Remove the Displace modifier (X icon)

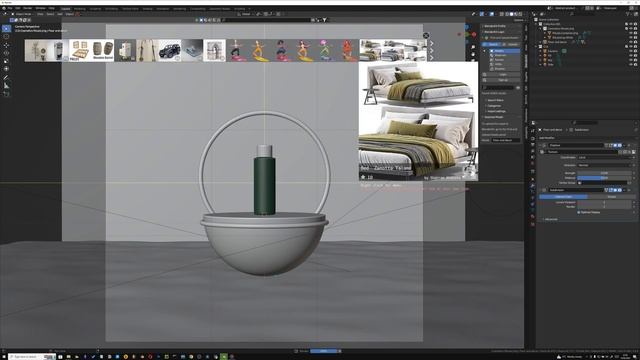(629, 145)
